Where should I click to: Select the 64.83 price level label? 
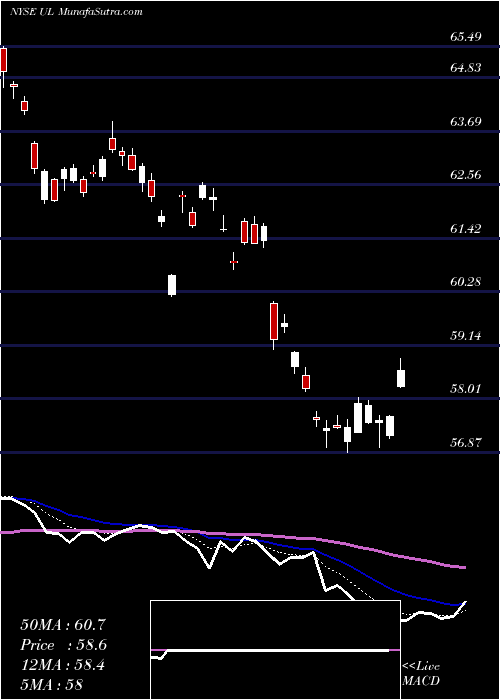coord(466,68)
